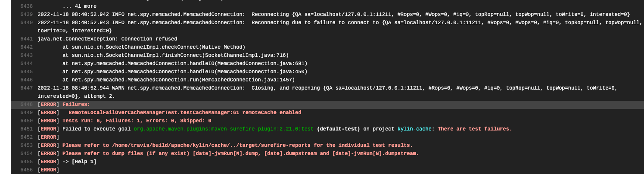This screenshot has height=174, width=644.
Task: Click line number 6453
Action: click(26, 146)
